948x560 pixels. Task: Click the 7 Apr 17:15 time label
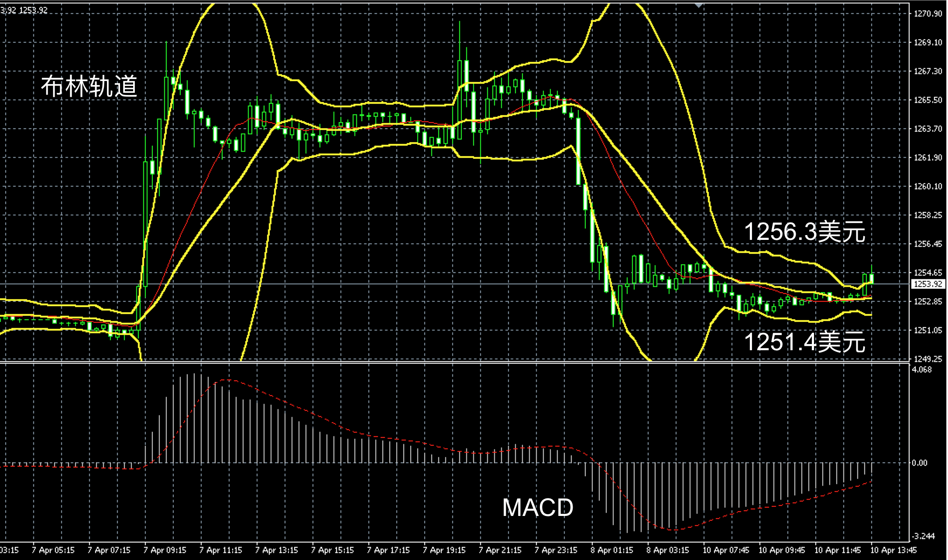[x=388, y=550]
